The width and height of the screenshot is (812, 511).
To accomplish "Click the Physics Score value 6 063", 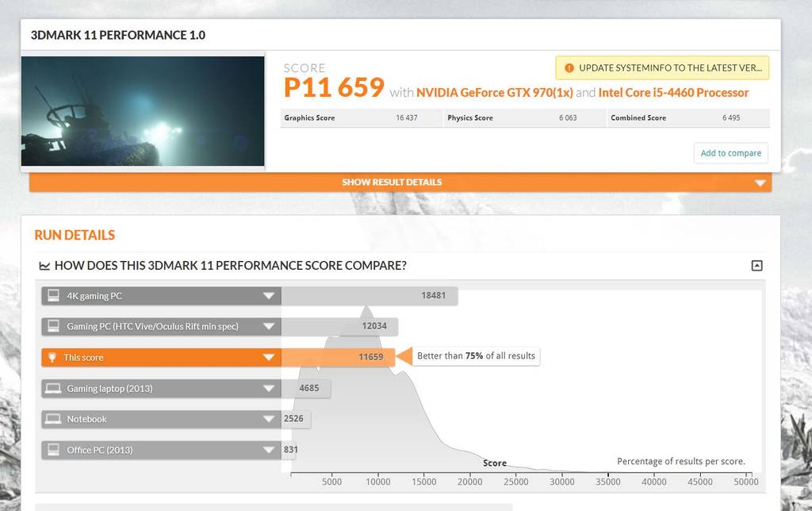I will click(x=568, y=117).
